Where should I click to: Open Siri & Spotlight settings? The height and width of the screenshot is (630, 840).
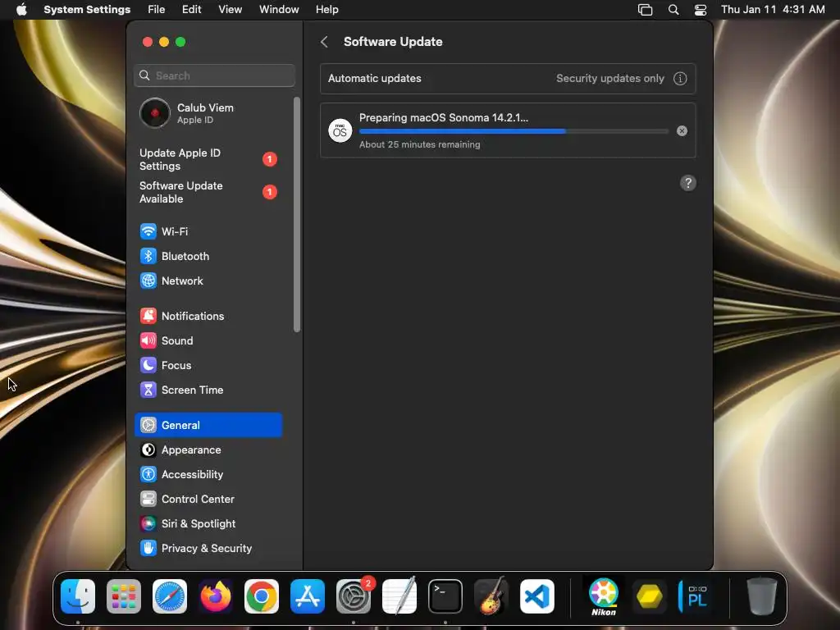(208, 524)
